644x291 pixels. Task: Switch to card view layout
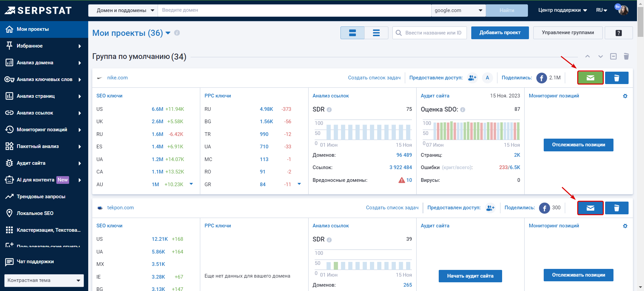(x=352, y=33)
